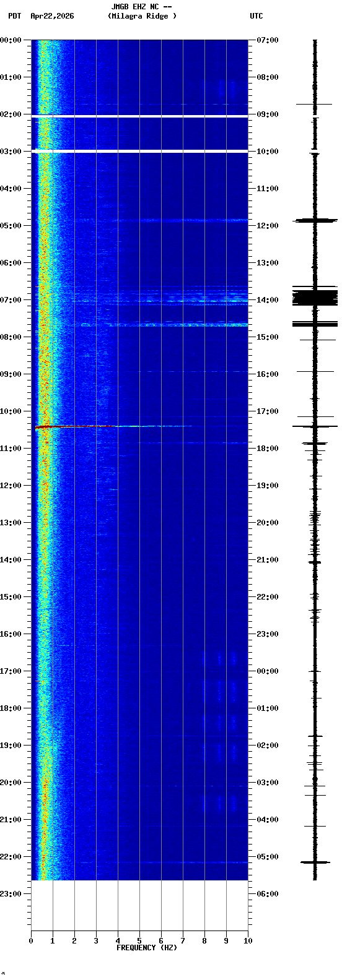Viewport: 342px width, 980px height.
Task: Click the 1 tick on frequency axis
Action: click(53, 941)
